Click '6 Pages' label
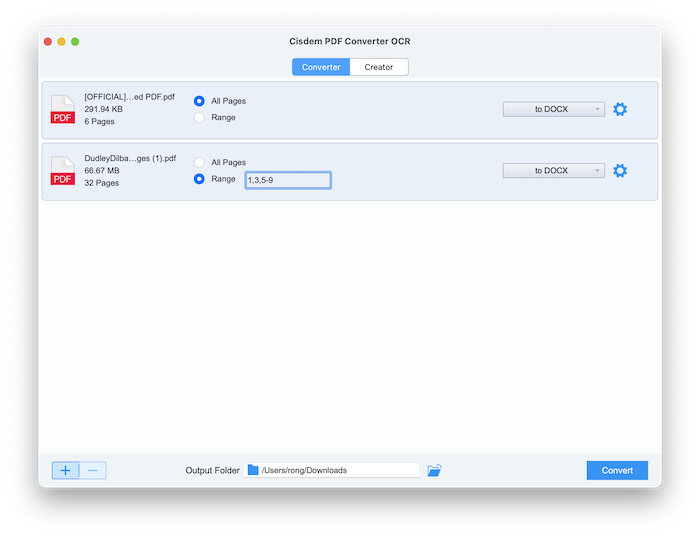The image size is (700, 538). 99,121
